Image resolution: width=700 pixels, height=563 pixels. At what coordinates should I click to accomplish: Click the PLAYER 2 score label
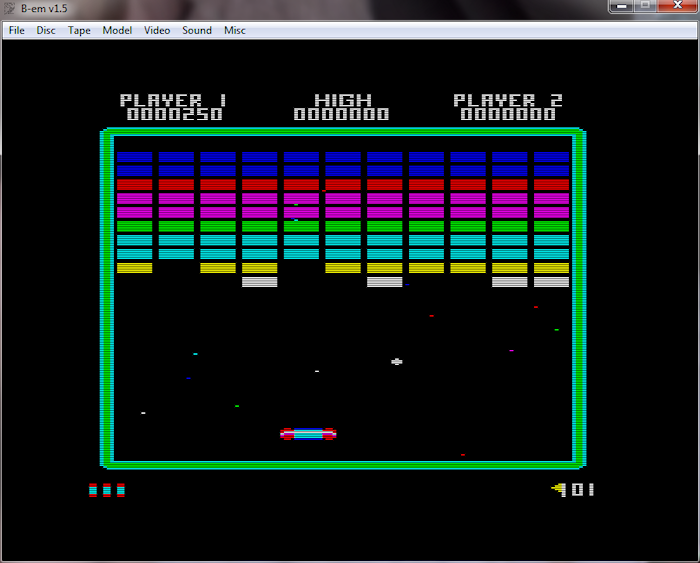coord(508,100)
